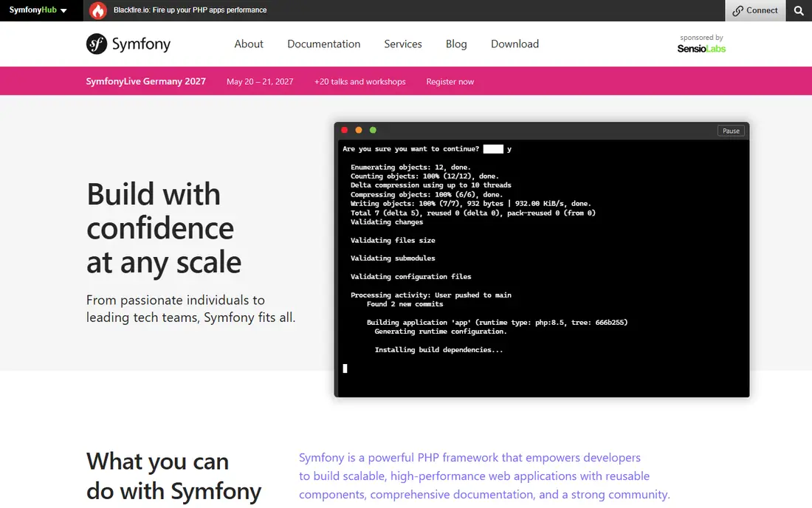
Task: Pause the terminal animation
Action: coord(731,131)
